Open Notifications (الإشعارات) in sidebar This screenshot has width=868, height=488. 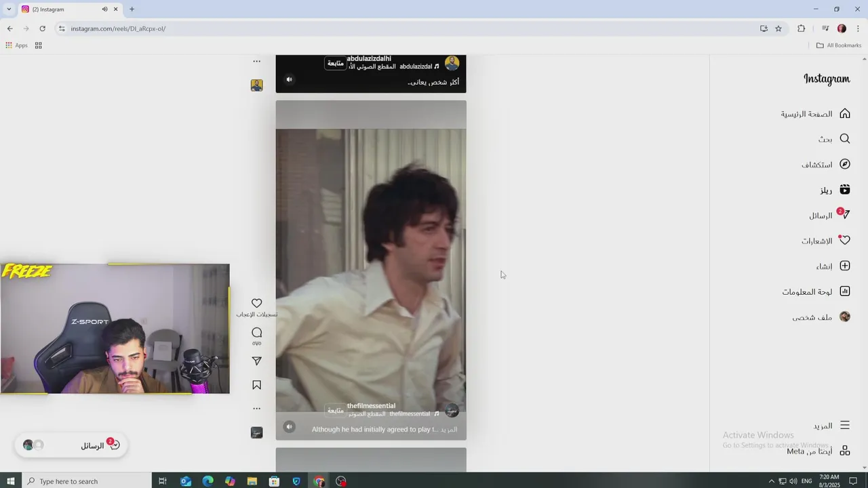click(x=826, y=241)
